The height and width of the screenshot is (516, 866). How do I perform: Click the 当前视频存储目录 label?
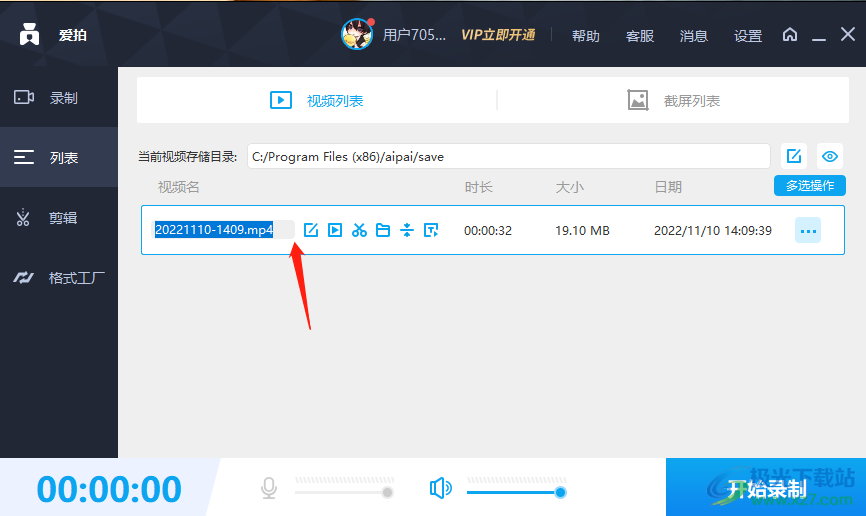[x=187, y=157]
